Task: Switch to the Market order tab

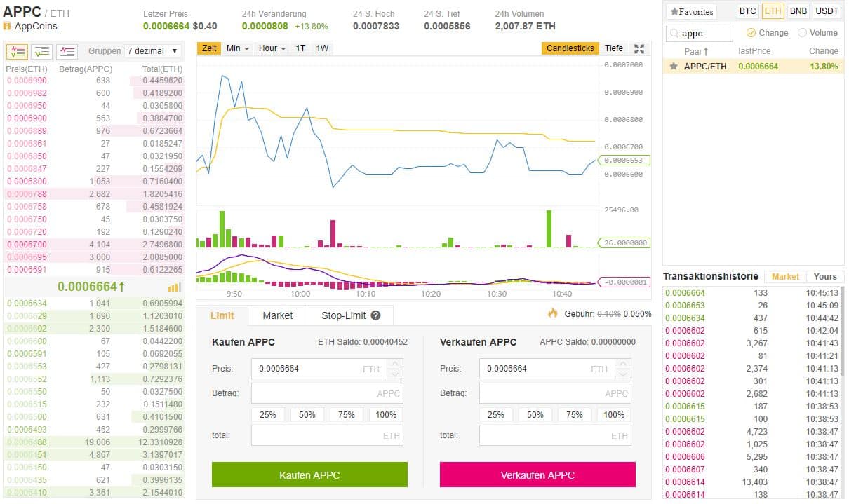Action: 277,315
